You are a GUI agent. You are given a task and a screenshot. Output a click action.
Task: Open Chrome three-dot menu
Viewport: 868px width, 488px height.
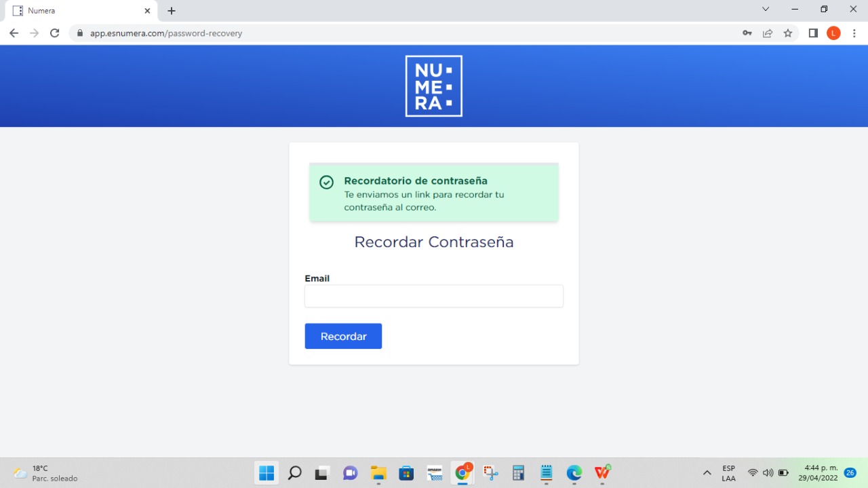pos(854,33)
